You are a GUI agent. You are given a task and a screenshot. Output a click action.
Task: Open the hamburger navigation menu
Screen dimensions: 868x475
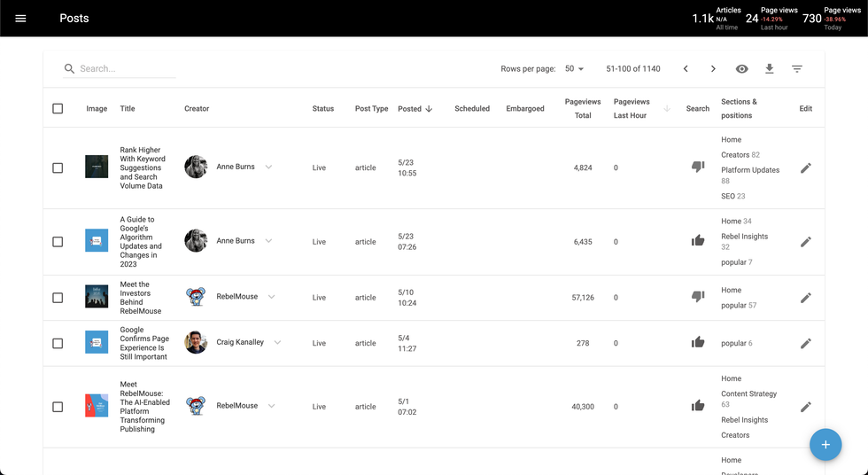(x=21, y=19)
